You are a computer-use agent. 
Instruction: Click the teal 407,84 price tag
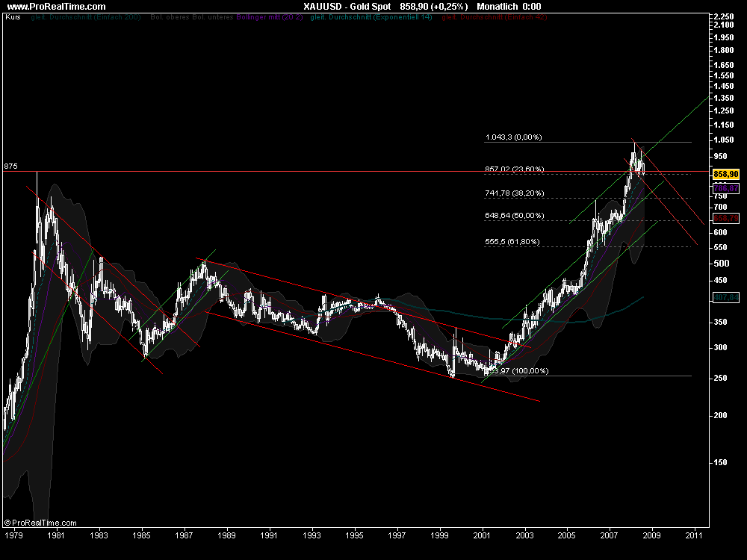coord(725,297)
